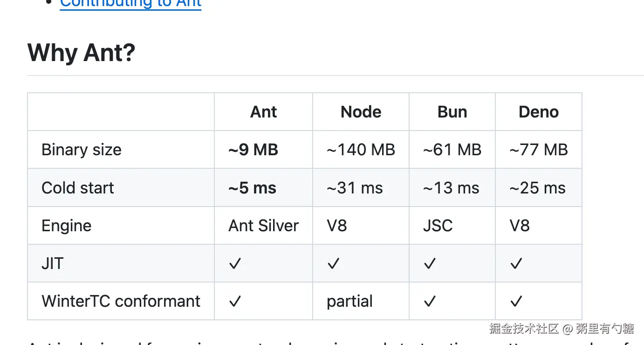Select the Node column header
The image size is (644, 345).
pos(361,112)
